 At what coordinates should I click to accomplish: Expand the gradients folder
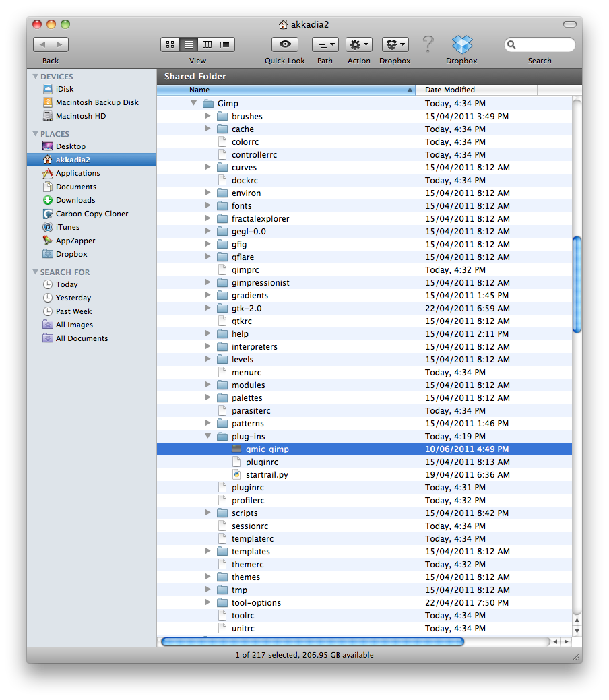tap(207, 294)
